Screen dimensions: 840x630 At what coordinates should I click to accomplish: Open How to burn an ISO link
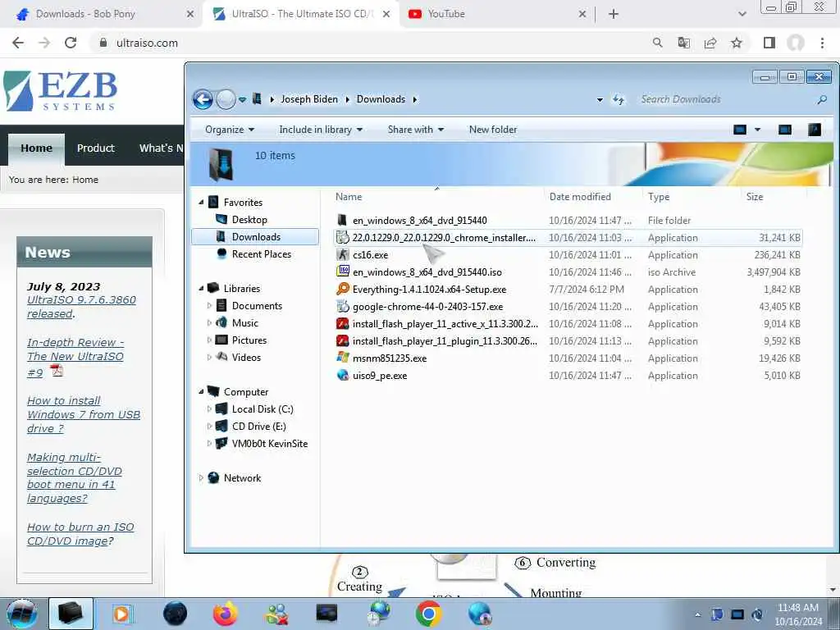coord(80,534)
